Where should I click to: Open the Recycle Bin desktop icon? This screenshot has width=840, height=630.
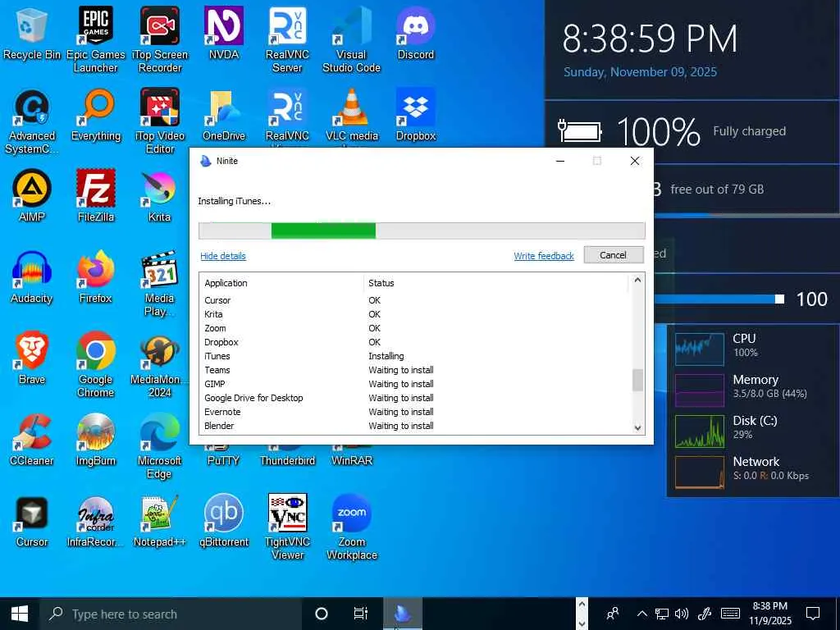32,33
